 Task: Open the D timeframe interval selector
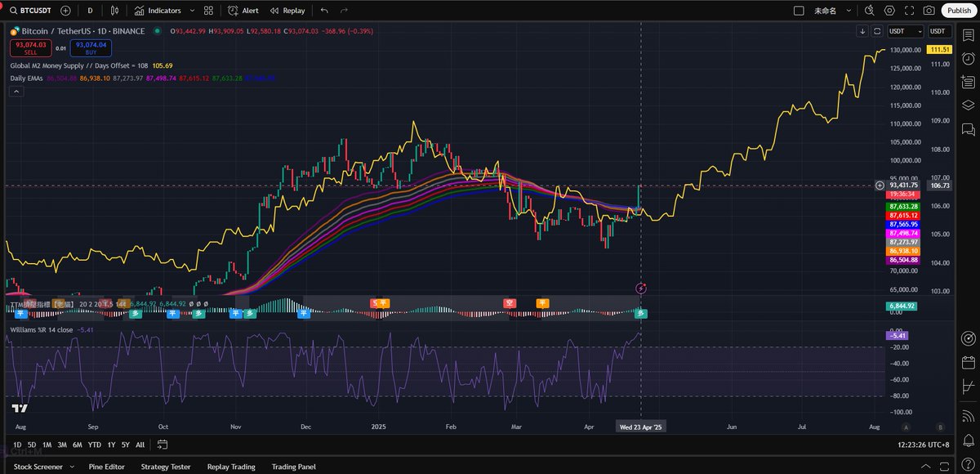pyautogui.click(x=90, y=11)
